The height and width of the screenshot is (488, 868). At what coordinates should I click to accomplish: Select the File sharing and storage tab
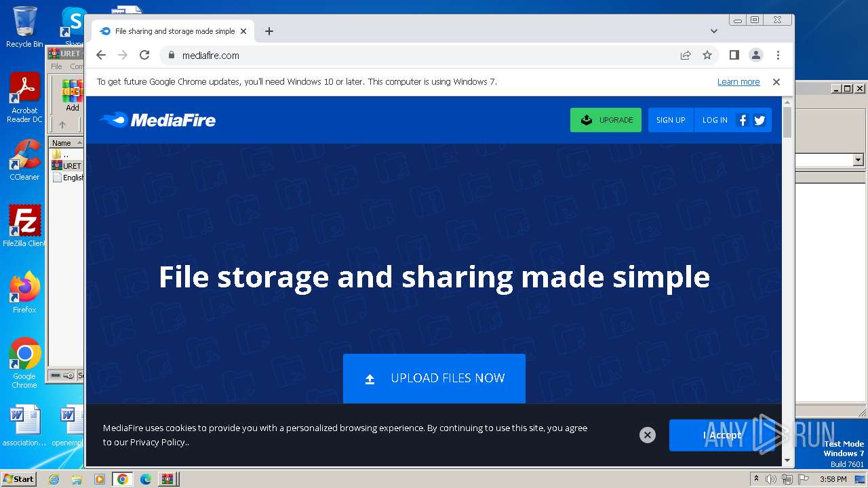coord(173,31)
